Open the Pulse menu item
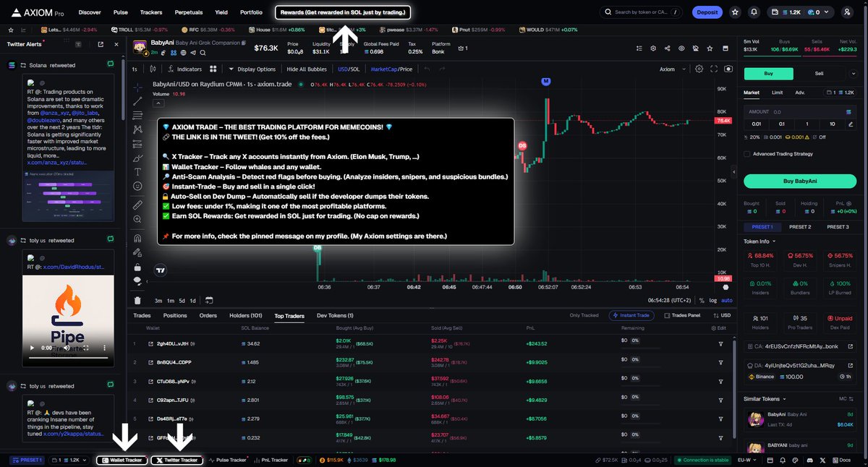The height and width of the screenshot is (467, 868). tap(121, 12)
